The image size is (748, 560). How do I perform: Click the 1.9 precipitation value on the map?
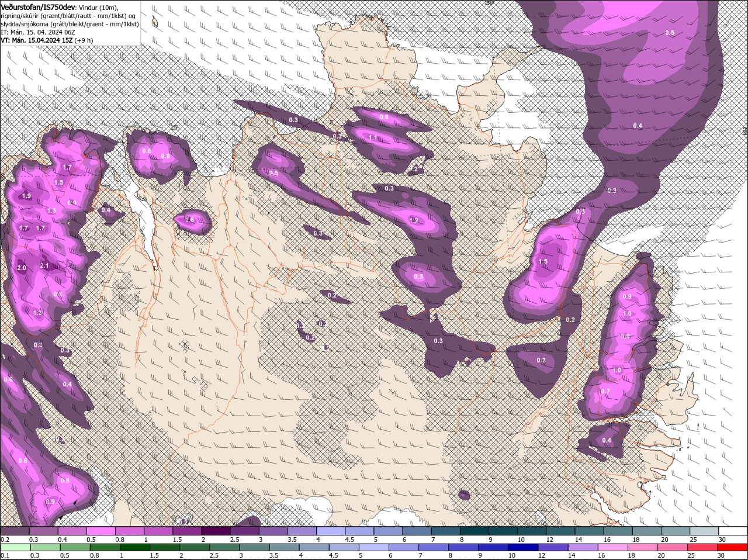26,196
